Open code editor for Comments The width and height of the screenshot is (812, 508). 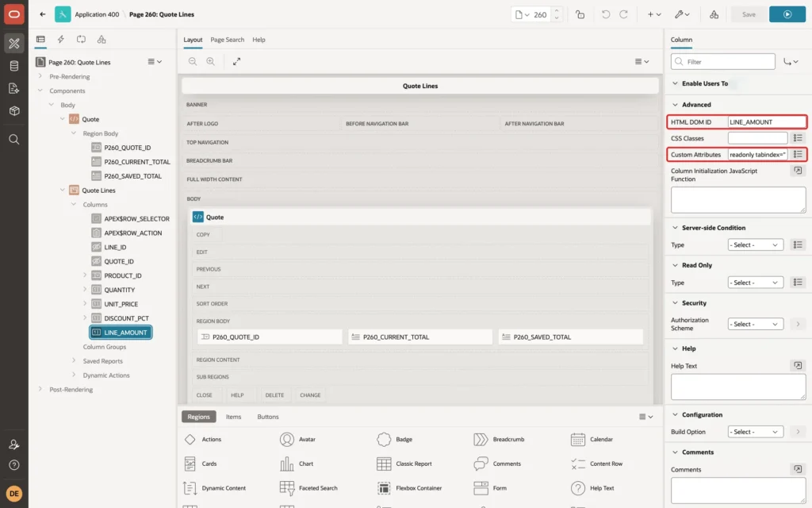click(x=798, y=469)
